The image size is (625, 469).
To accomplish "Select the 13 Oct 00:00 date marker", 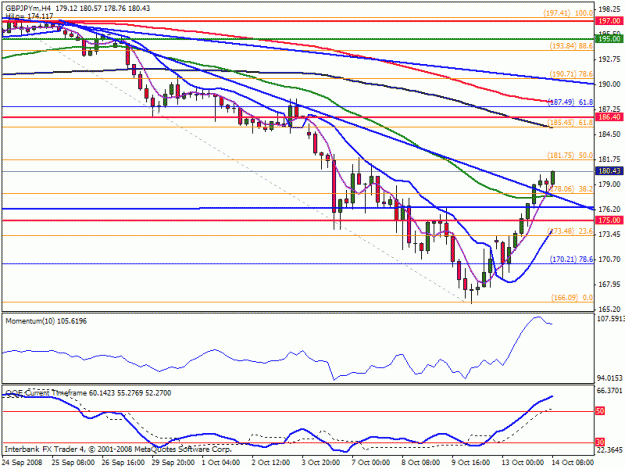I will click(x=523, y=462).
